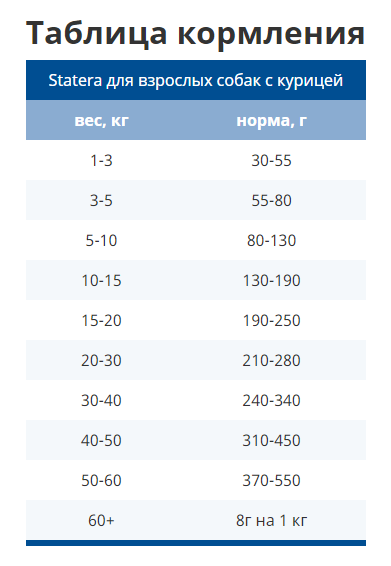
Task: Select the 1-3 weight cell
Action: (101, 160)
